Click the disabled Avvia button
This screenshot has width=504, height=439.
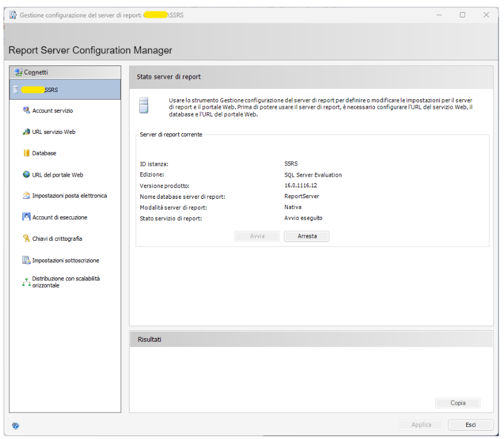[x=257, y=236]
